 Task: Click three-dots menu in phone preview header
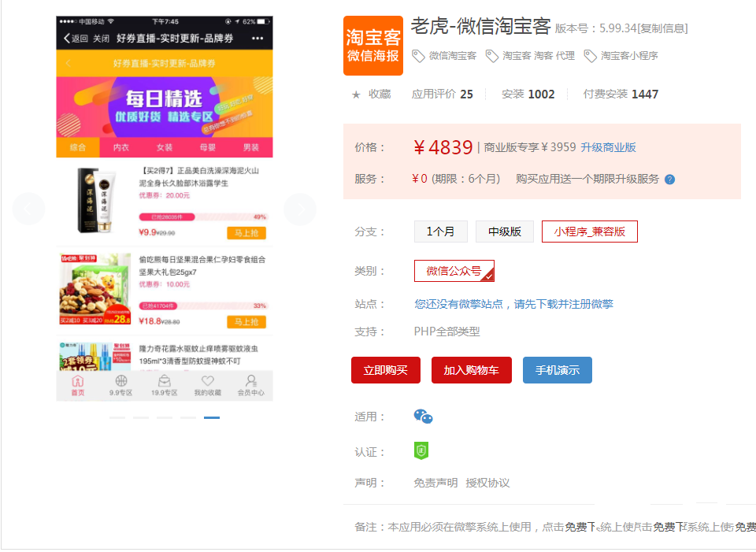[258, 39]
